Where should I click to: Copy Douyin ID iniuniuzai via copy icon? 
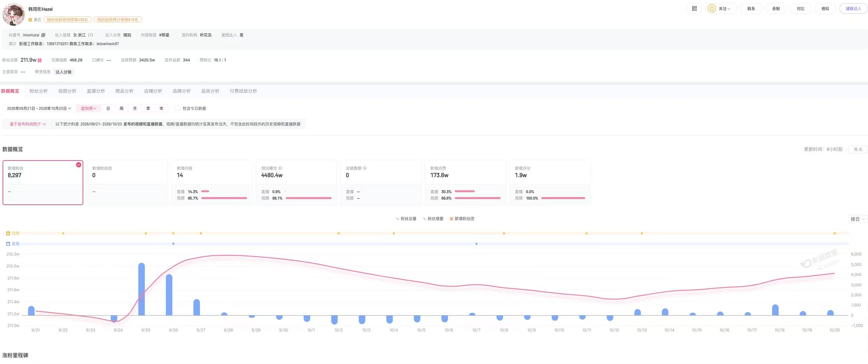(x=43, y=35)
